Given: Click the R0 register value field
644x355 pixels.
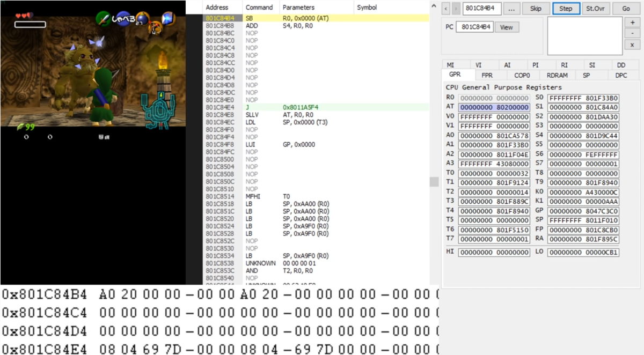Looking at the screenshot, I should [494, 98].
